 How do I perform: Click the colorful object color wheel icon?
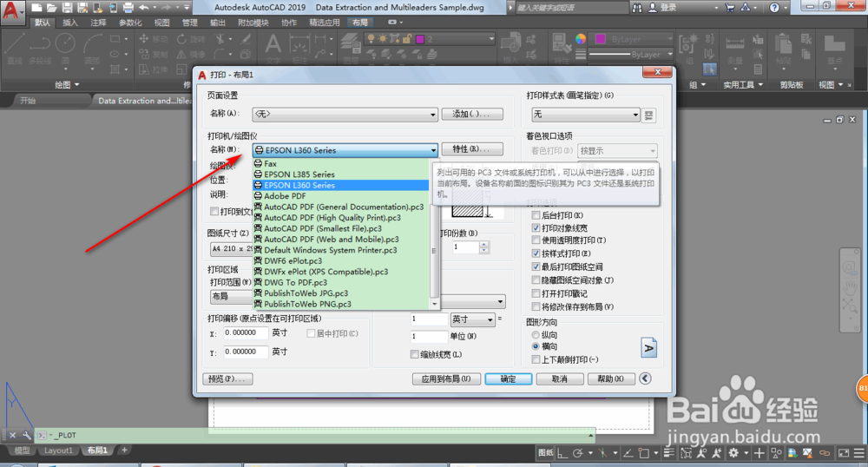(581, 39)
